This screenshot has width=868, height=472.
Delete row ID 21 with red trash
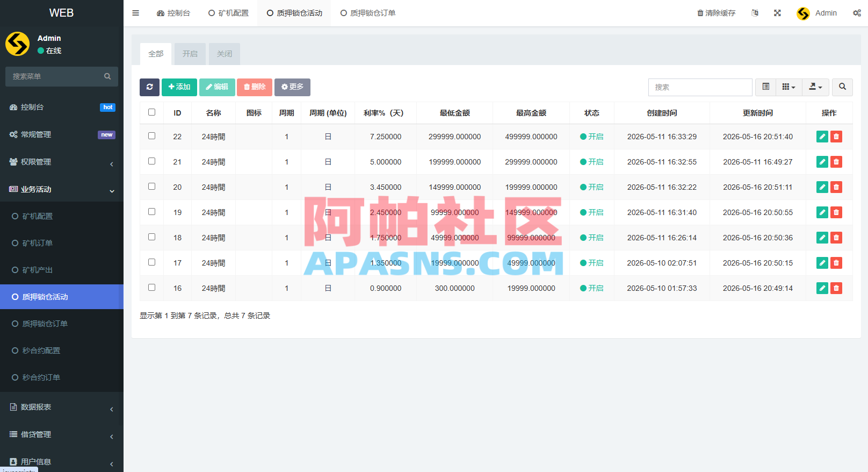pyautogui.click(x=836, y=162)
